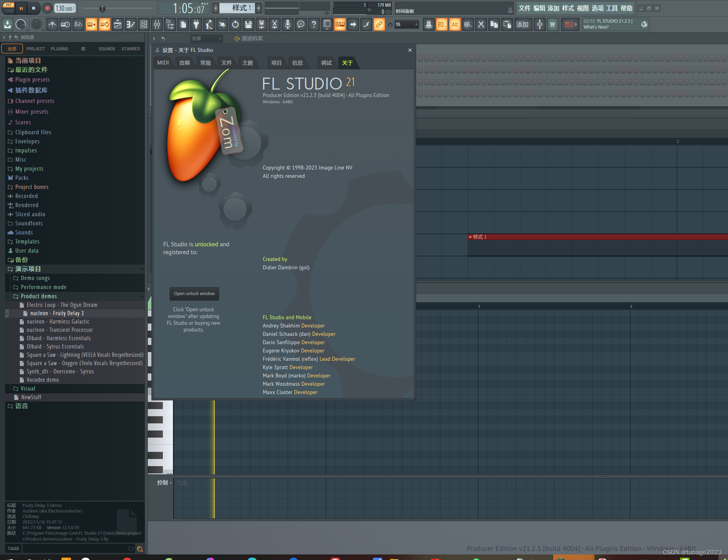Image resolution: width=728 pixels, height=560 pixels.
Task: Click the red record button
Action: coord(47,8)
